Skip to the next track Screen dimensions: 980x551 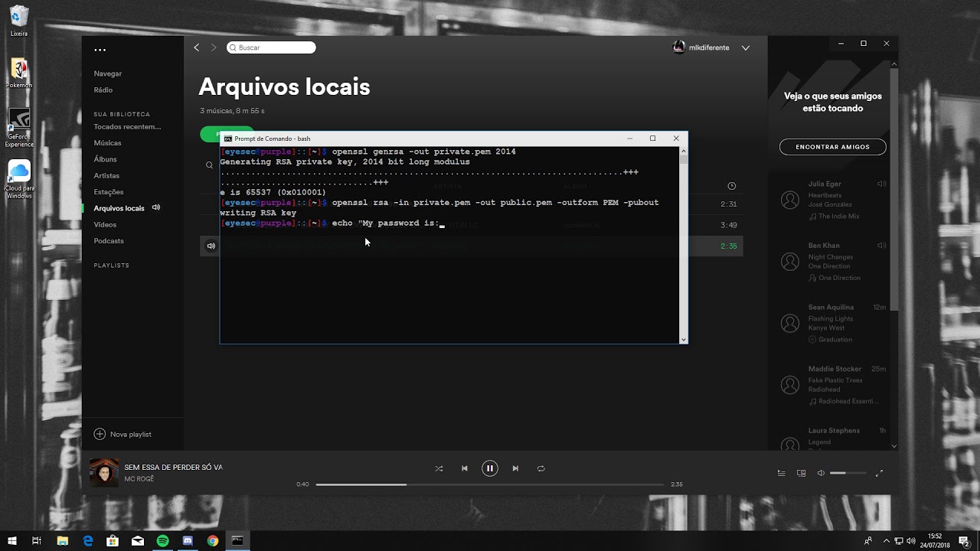[x=515, y=468]
